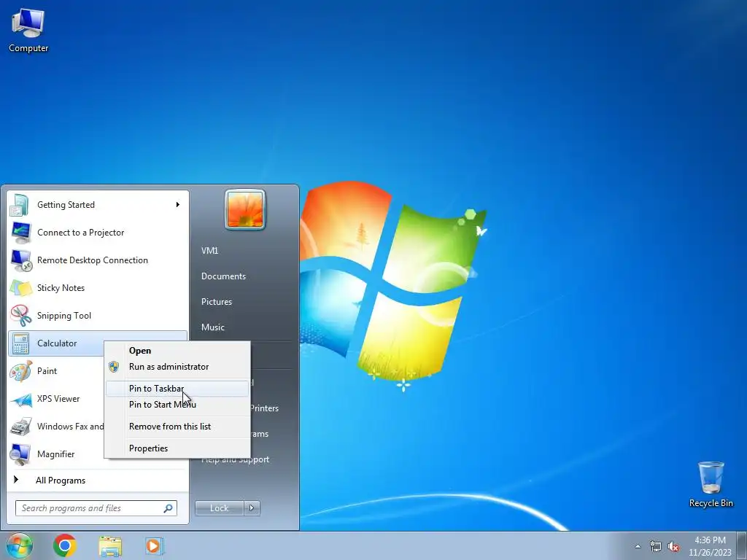Click the Snipping Tool label
Viewport: 747px width, 560px height.
point(64,315)
